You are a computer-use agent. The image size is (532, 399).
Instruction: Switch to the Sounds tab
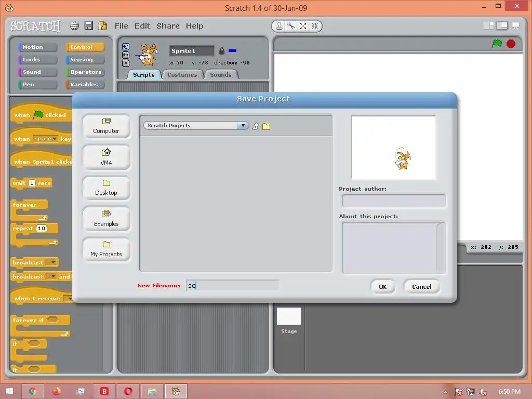tap(220, 75)
